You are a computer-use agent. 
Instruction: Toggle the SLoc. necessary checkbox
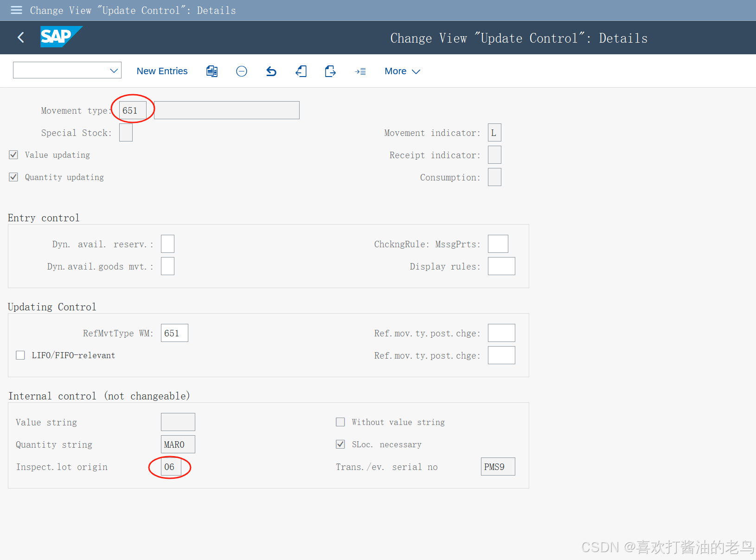coord(340,444)
